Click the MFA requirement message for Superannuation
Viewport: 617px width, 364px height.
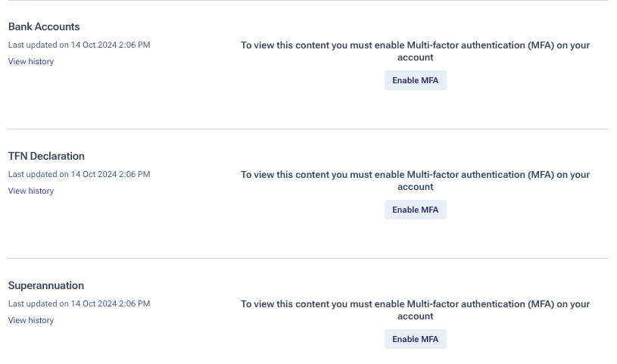[x=415, y=310]
